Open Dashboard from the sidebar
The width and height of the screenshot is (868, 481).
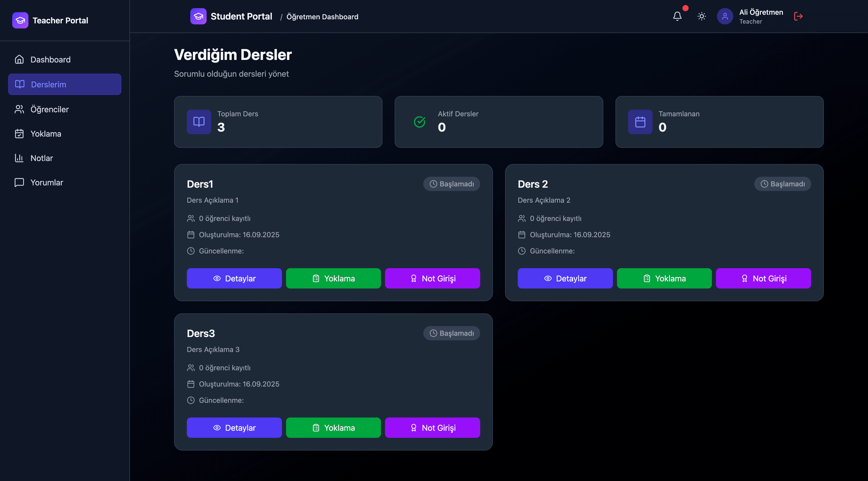coord(50,60)
